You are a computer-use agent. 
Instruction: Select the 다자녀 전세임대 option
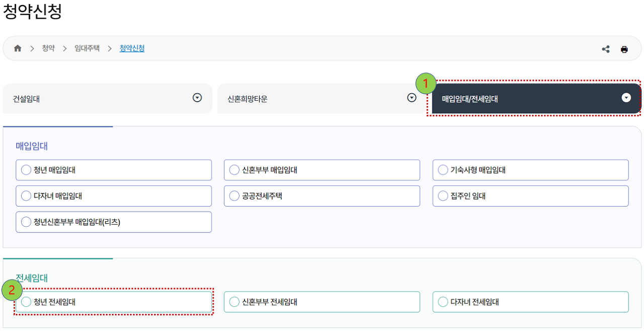[x=443, y=302]
